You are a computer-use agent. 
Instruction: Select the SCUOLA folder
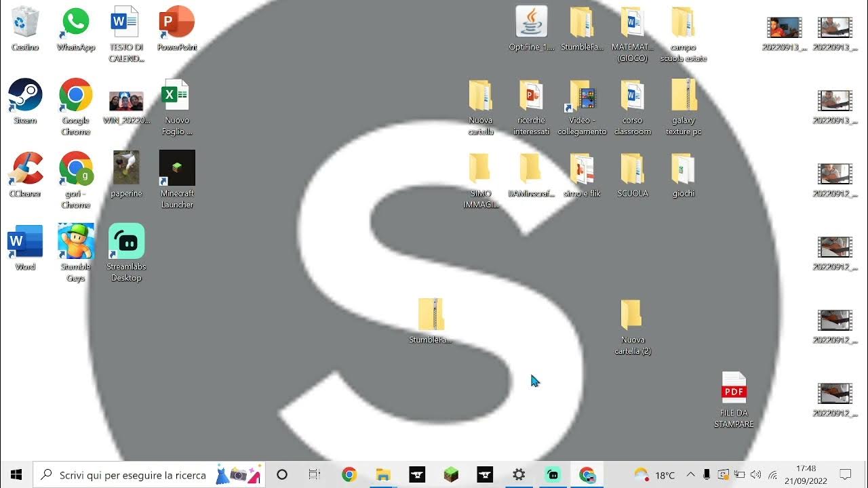tap(633, 176)
